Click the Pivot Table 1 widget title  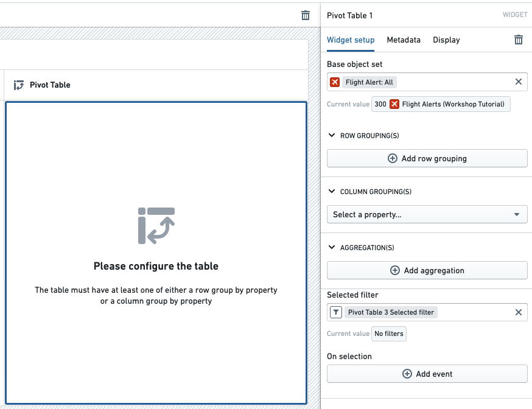tap(349, 16)
